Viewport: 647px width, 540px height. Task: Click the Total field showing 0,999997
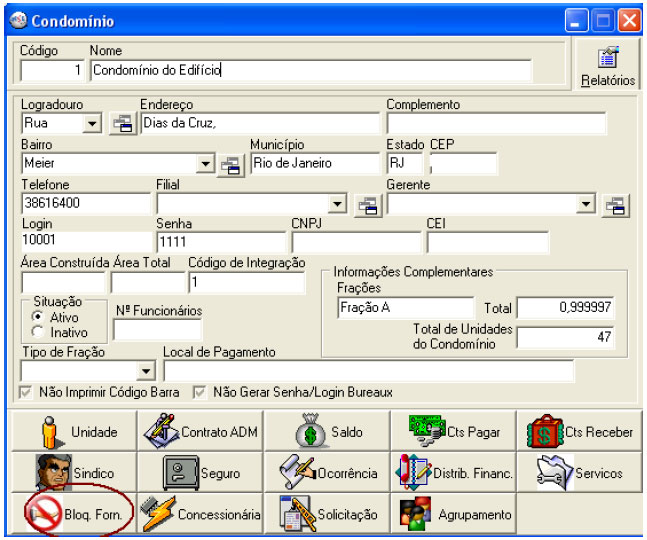(565, 307)
